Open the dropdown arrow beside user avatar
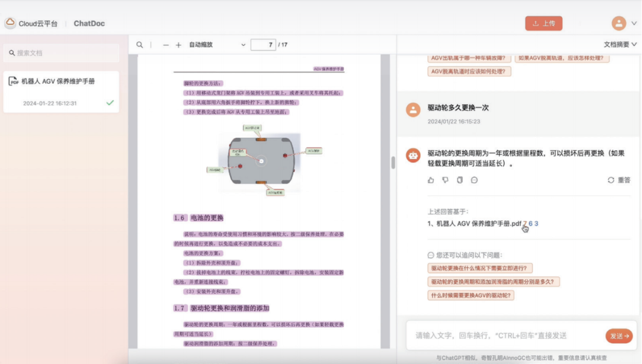 pyautogui.click(x=634, y=24)
